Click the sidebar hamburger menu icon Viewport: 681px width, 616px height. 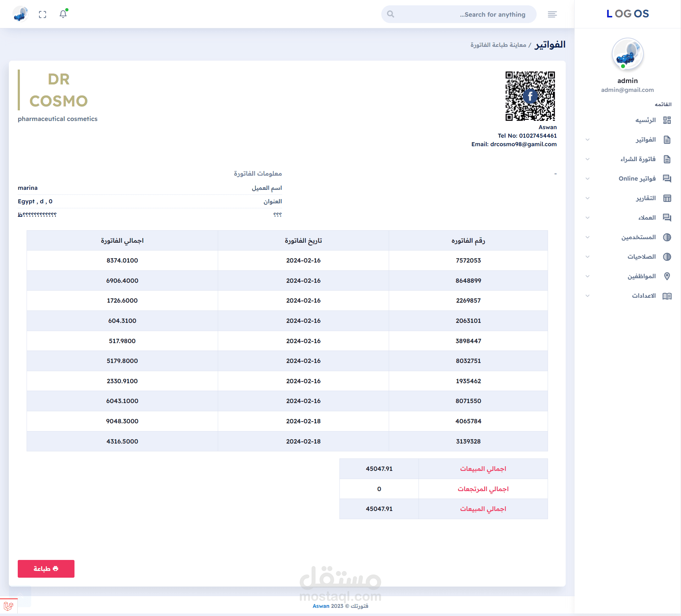(x=552, y=14)
